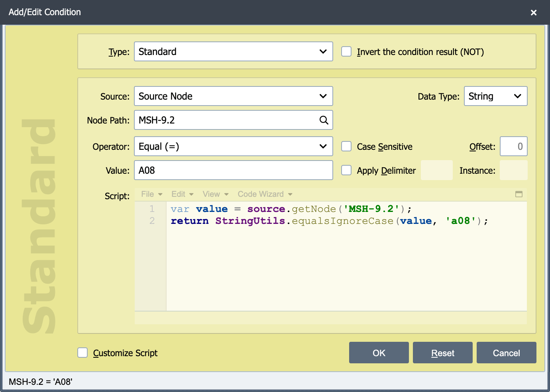Open the File menu in script editor
This screenshot has height=392, width=550.
[x=152, y=194]
